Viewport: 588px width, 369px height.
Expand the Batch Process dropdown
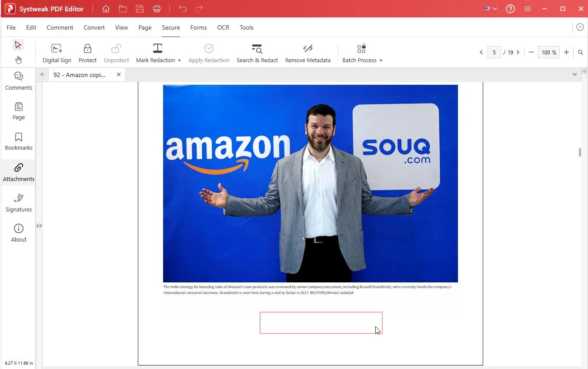click(x=381, y=60)
